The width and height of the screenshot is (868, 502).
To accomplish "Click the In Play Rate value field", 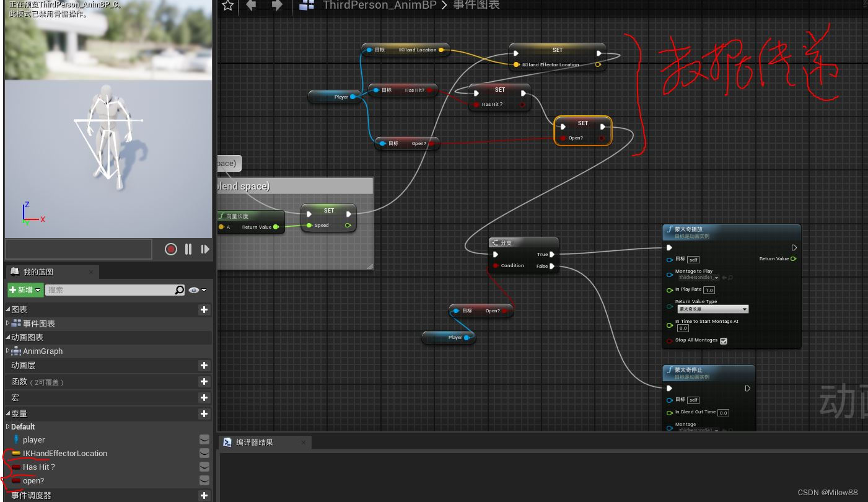I will point(709,290).
